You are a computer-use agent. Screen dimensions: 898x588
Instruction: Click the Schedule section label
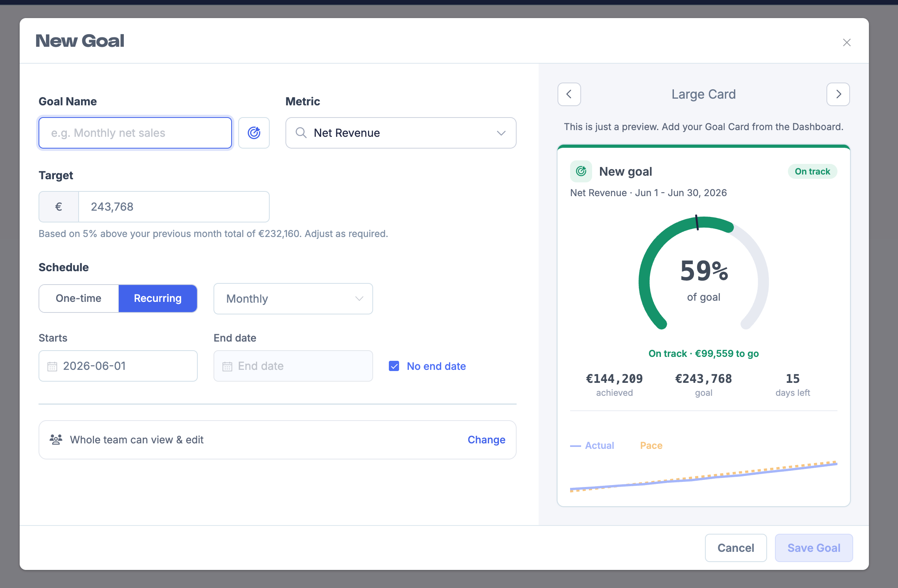coord(63,267)
